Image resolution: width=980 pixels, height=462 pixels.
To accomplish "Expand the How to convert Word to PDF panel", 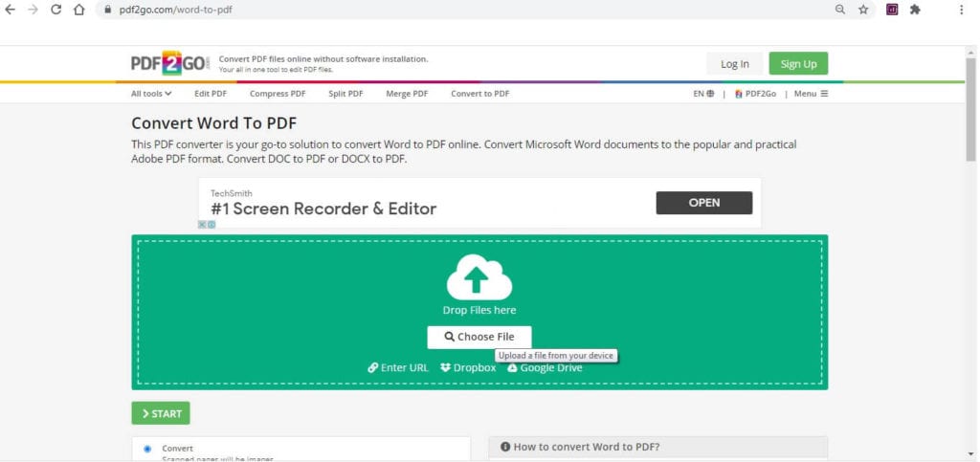I will point(658,447).
